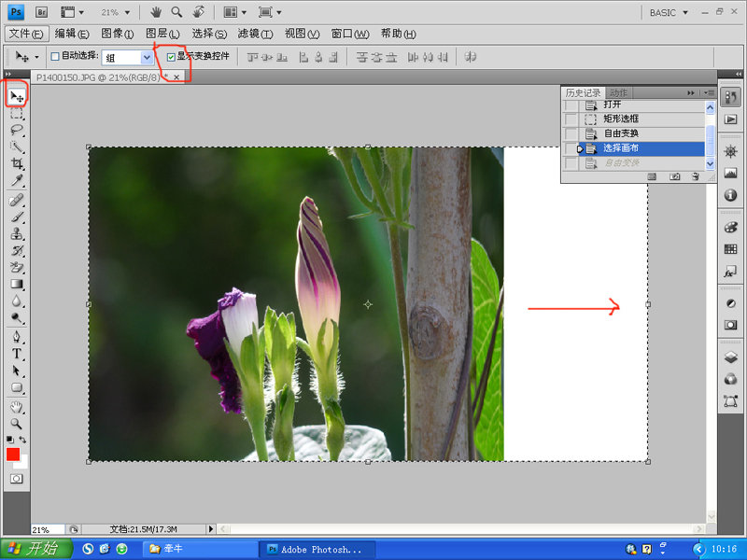Click the History panel scroll down arrow
The image size is (747, 560).
(710, 164)
